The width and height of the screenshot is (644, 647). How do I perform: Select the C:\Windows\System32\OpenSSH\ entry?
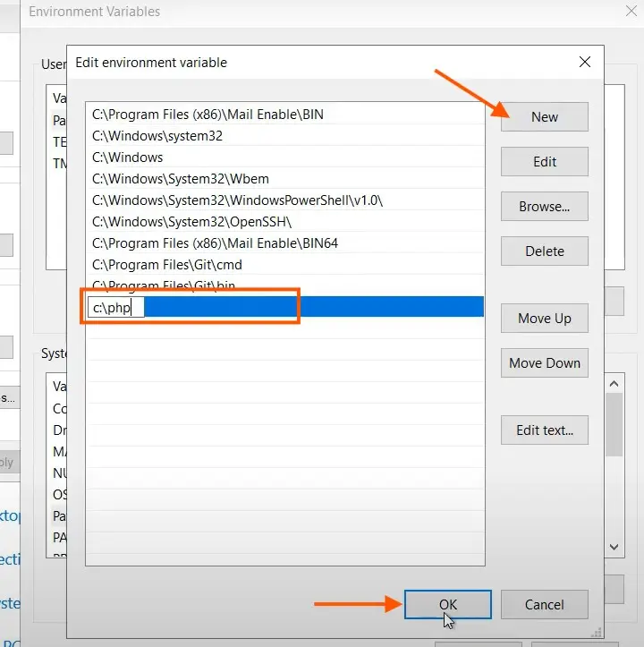click(x=285, y=222)
